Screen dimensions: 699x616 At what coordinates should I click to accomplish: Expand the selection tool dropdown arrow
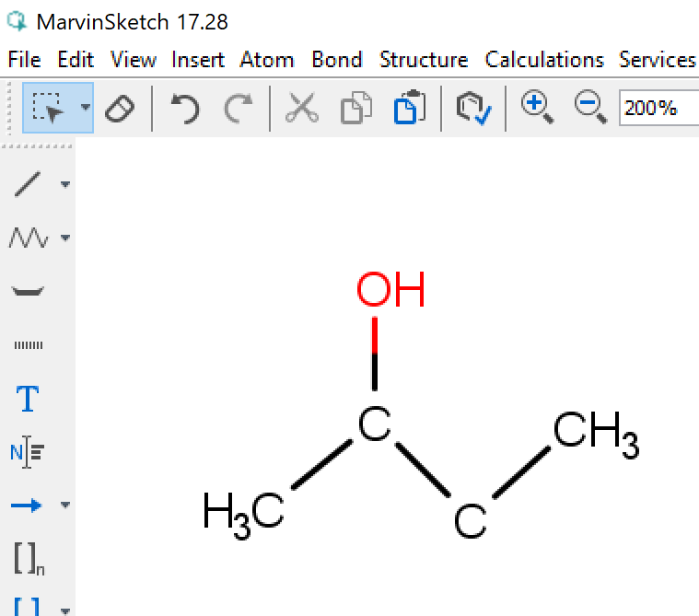(86, 108)
